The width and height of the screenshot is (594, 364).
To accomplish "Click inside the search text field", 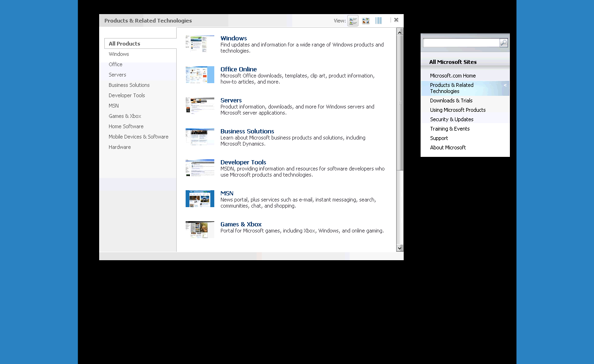I will (461, 43).
